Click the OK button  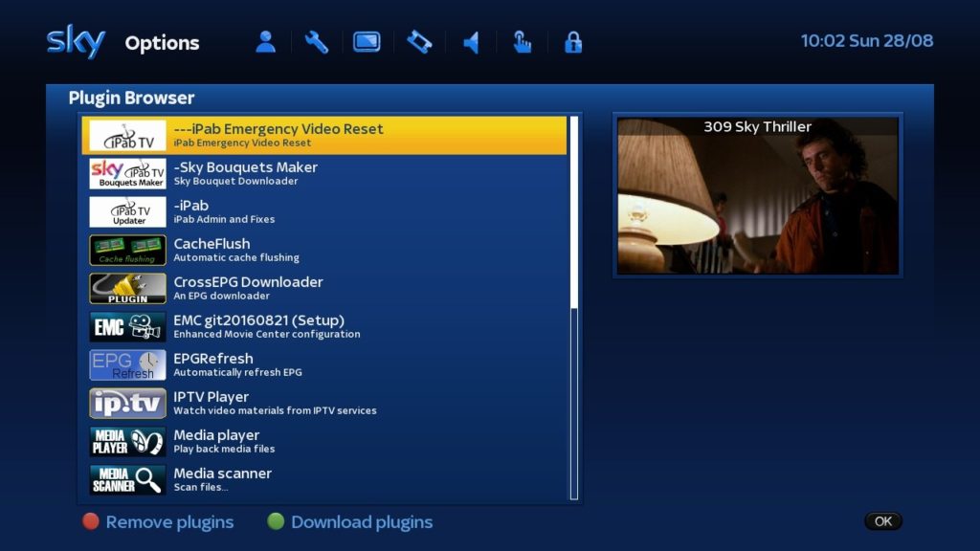[x=882, y=521]
